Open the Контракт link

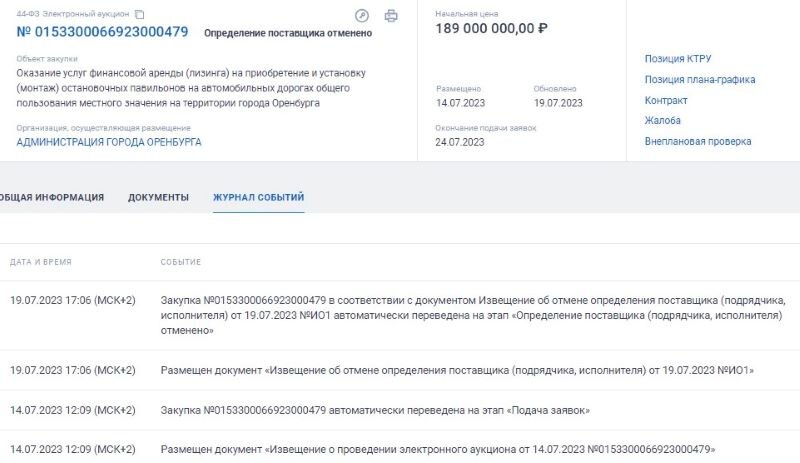666,101
